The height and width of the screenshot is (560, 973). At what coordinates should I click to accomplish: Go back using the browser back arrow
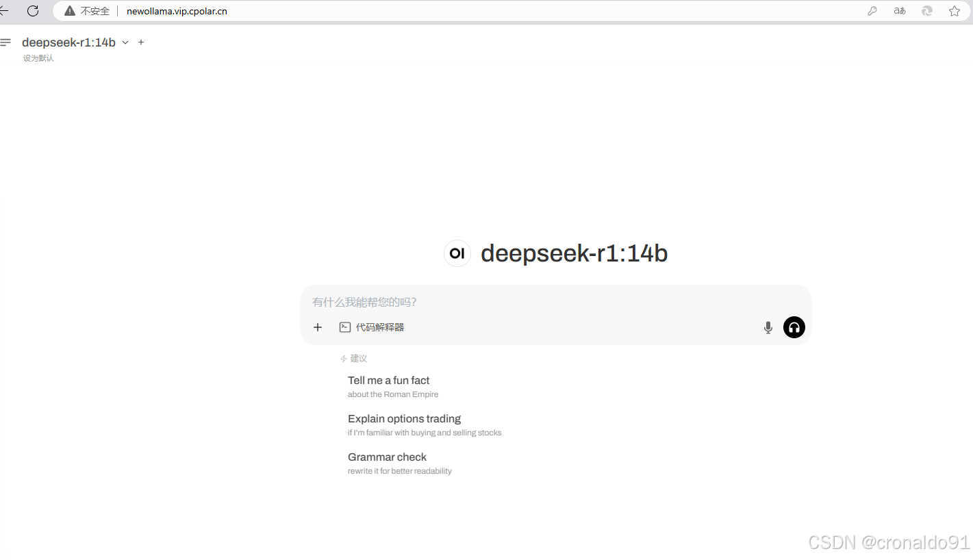[3, 11]
